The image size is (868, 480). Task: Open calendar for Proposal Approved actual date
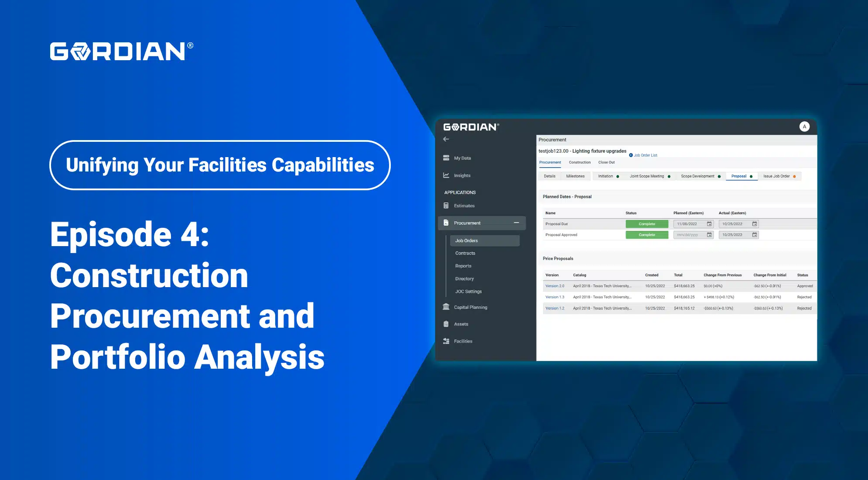755,235
